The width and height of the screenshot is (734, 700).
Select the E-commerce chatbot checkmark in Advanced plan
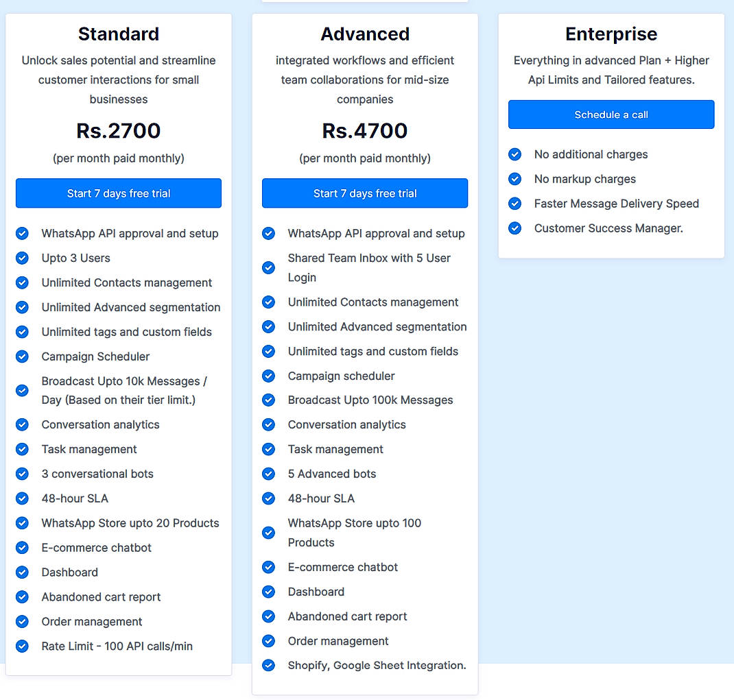(x=268, y=567)
